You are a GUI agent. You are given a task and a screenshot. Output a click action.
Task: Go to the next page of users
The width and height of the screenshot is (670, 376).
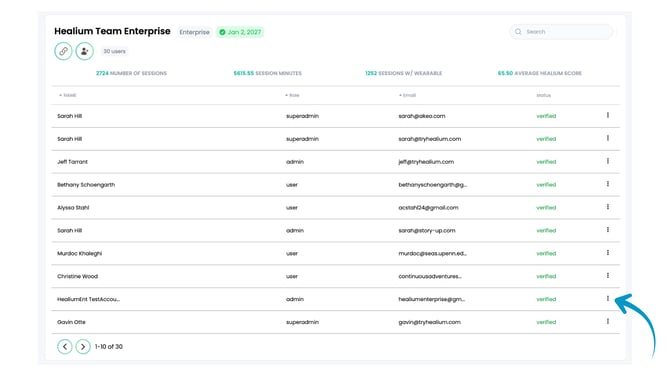click(83, 347)
